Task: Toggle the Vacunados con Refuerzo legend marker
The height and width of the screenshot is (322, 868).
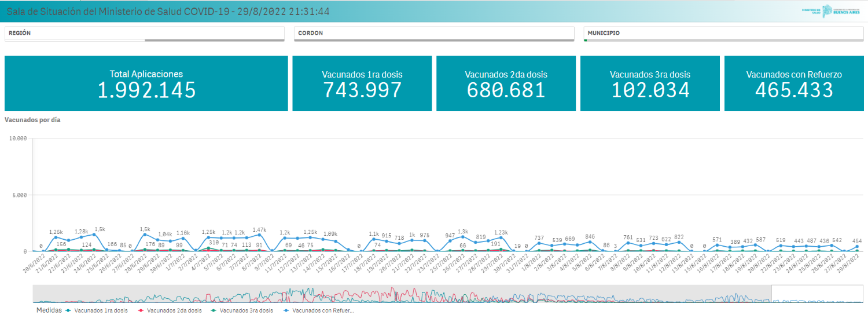Action: 286,311
